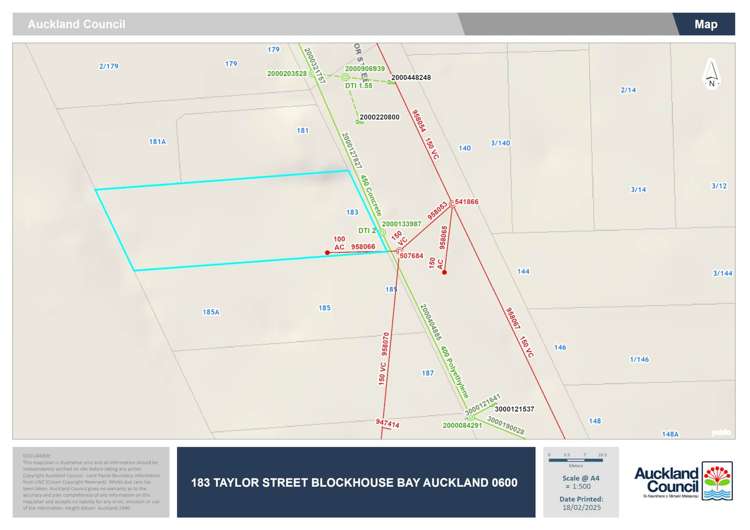Click the 185A parcel label

coord(210,312)
